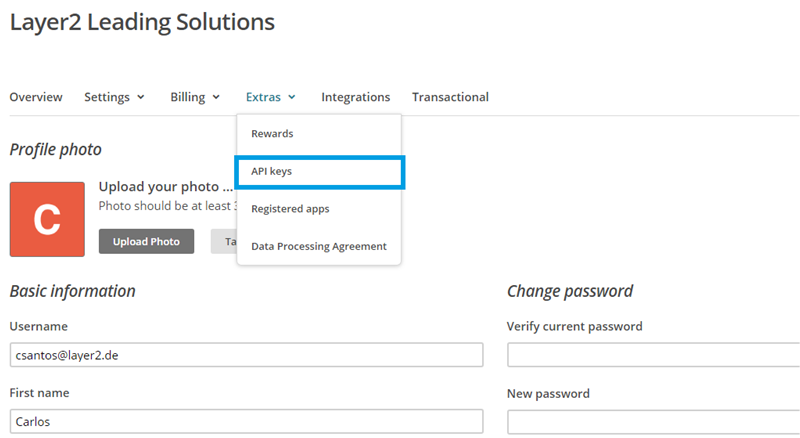Screen dimensions: 800x438
Task: Click the Change password section heading
Action: 570,291
